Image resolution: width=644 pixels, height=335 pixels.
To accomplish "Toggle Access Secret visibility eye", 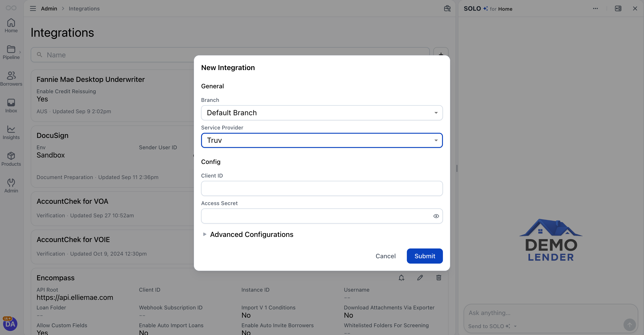I will pyautogui.click(x=436, y=216).
